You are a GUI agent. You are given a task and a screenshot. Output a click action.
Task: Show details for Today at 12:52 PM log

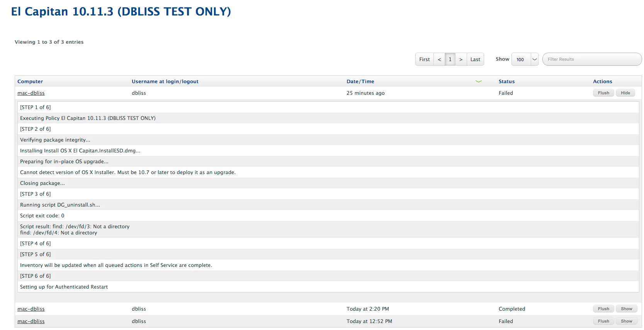coord(626,321)
